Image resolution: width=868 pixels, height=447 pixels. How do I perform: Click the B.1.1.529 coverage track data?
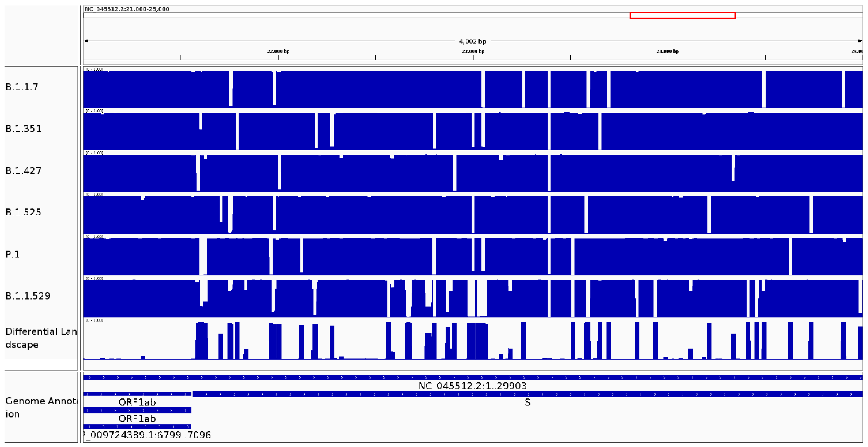coord(473,298)
